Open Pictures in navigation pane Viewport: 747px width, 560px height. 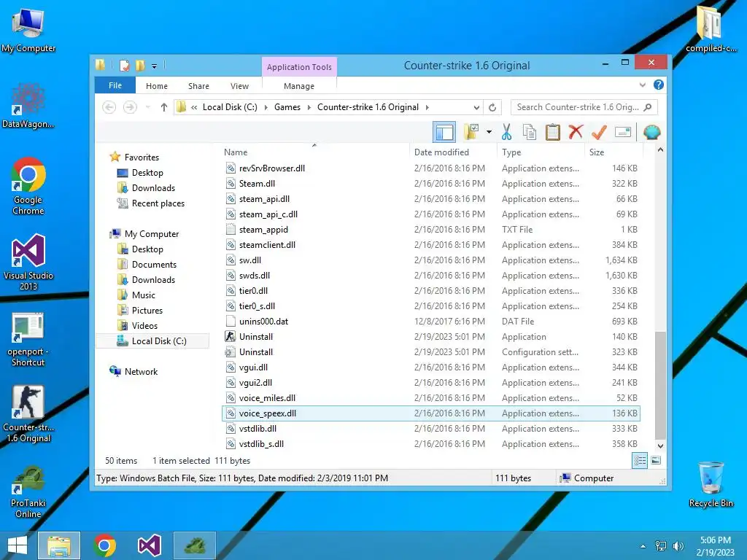(147, 310)
